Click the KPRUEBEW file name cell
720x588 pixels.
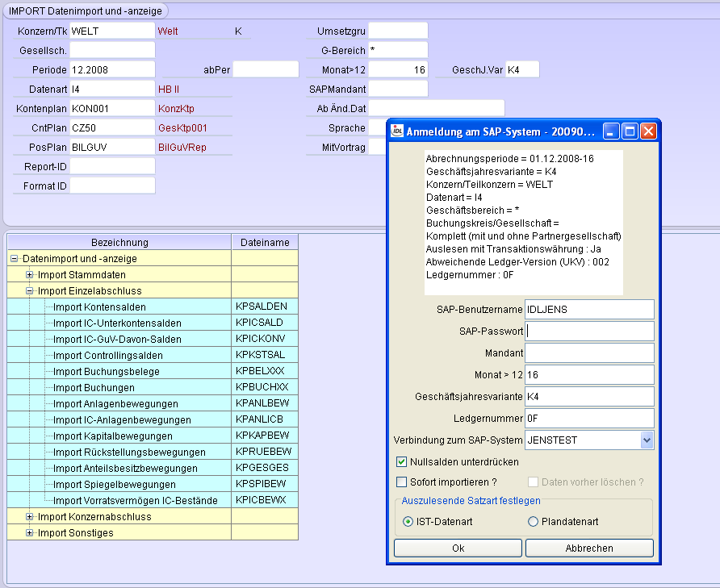[x=265, y=452]
